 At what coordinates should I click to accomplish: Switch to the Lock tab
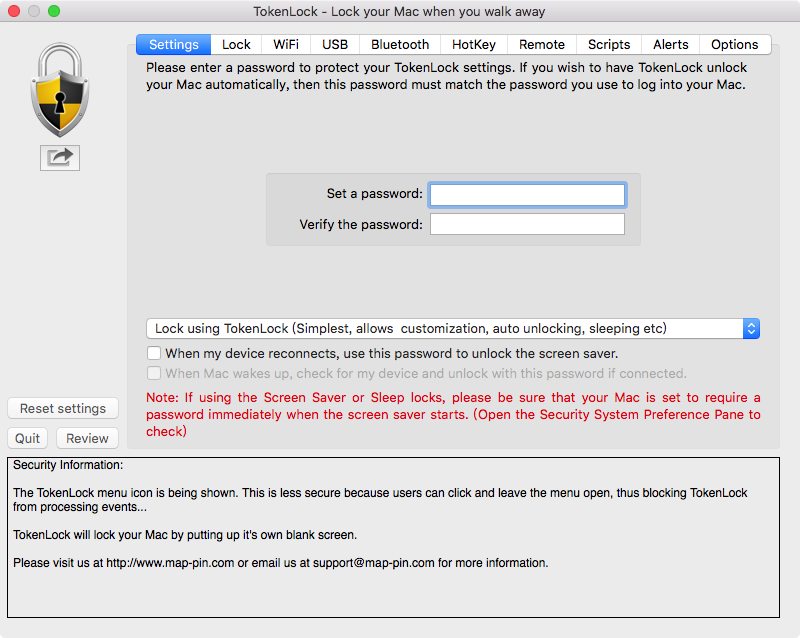tap(236, 44)
